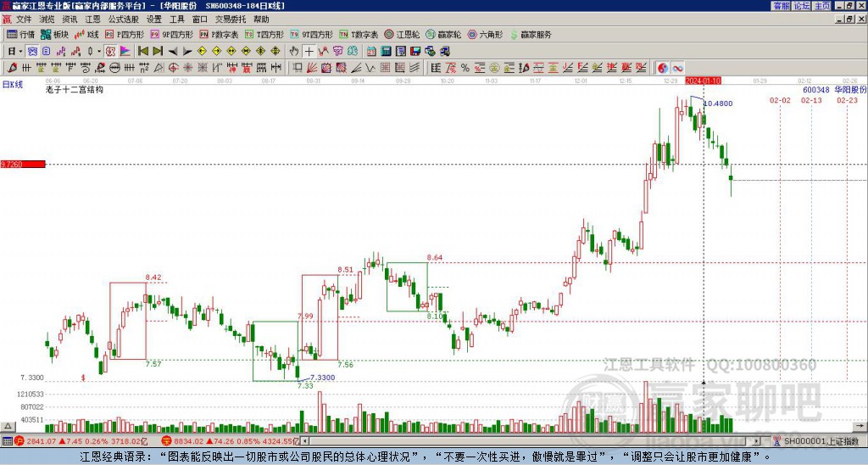The image size is (868, 465).
Task: Expand the candlestick style dropdown arrow
Action: (x=99, y=51)
